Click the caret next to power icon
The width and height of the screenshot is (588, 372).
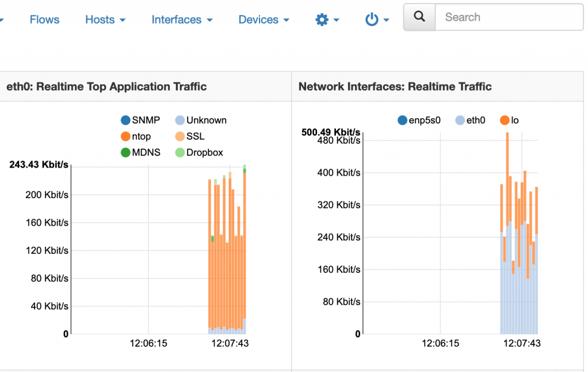click(x=386, y=20)
